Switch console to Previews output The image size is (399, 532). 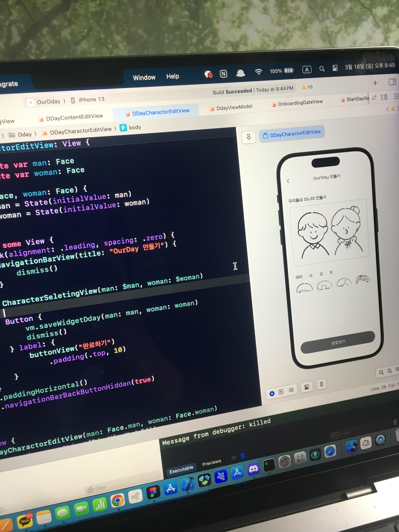tap(212, 463)
